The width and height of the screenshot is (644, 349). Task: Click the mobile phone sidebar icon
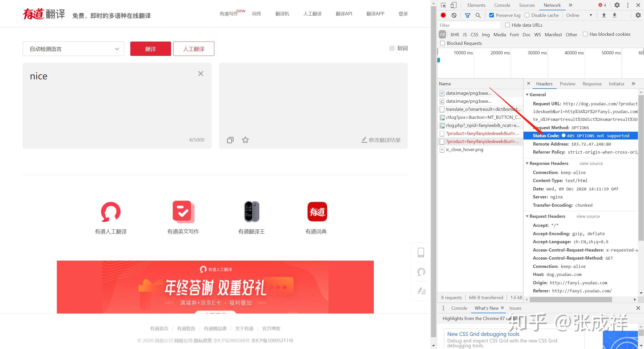421,252
